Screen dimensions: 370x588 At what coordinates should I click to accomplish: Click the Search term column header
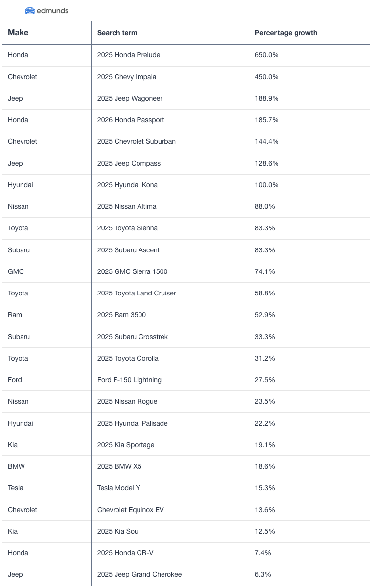click(x=117, y=33)
